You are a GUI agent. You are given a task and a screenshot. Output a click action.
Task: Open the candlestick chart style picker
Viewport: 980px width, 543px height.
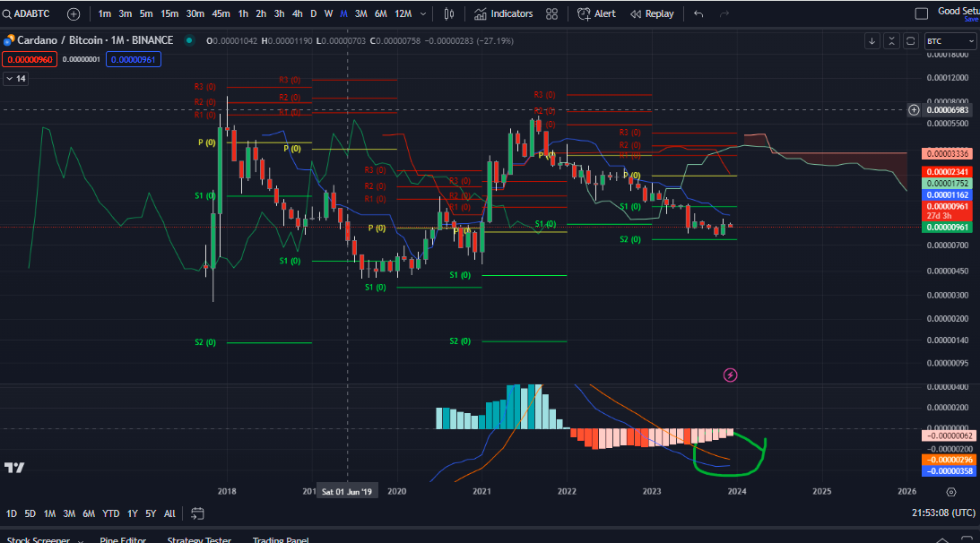pyautogui.click(x=449, y=14)
